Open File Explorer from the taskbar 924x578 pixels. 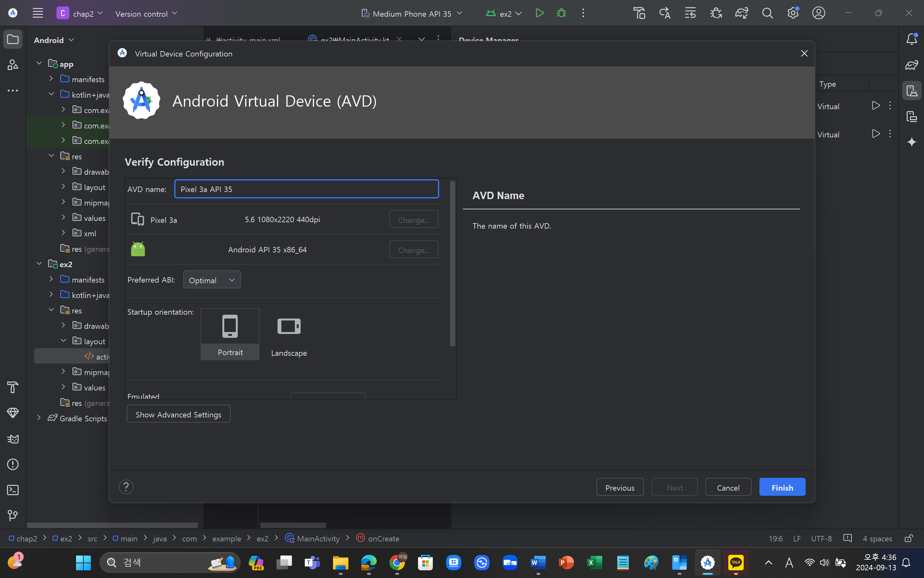pyautogui.click(x=340, y=562)
